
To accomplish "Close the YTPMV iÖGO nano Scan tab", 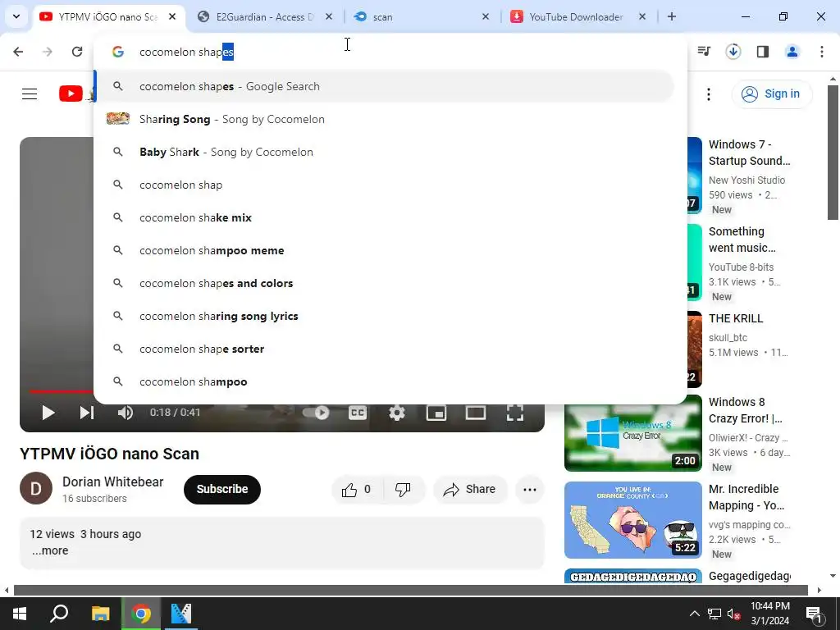I will coord(172,16).
